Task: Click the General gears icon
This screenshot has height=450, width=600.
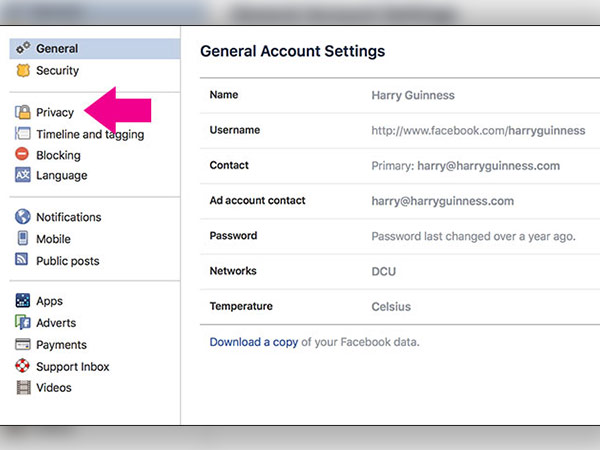Action: (x=23, y=49)
